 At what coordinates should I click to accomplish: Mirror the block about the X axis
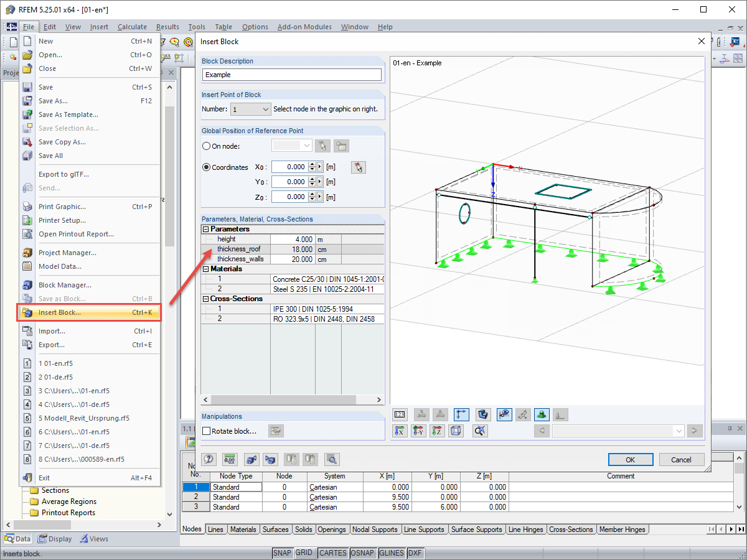(x=400, y=430)
